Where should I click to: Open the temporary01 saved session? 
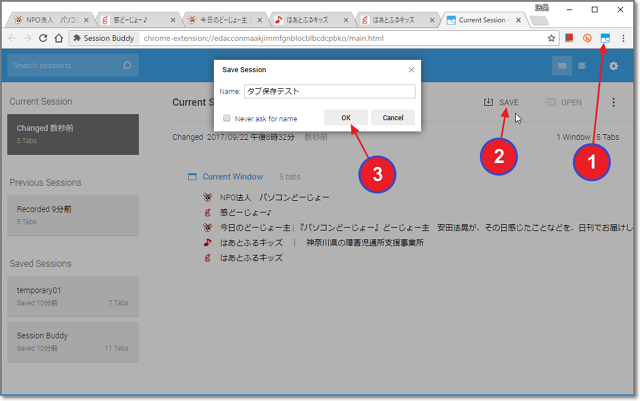tap(74, 294)
